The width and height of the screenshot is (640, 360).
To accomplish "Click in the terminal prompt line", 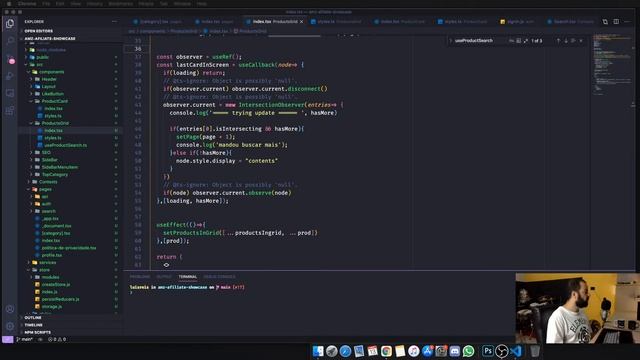I will coord(187,287).
